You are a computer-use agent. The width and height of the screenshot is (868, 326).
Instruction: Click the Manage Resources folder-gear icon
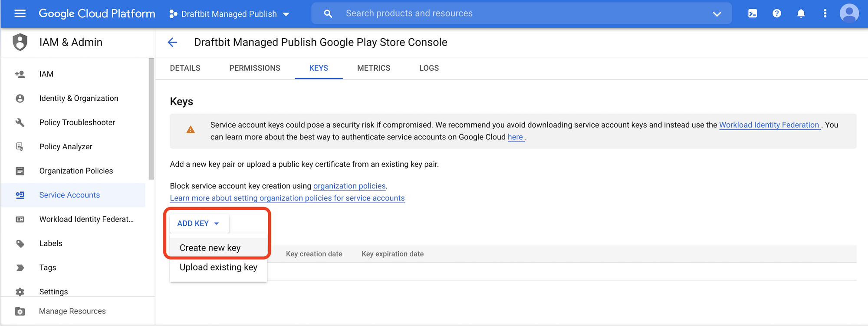click(x=20, y=311)
